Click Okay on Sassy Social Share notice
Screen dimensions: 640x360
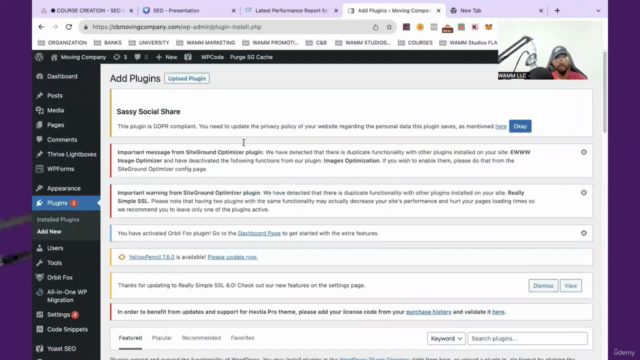(520, 126)
